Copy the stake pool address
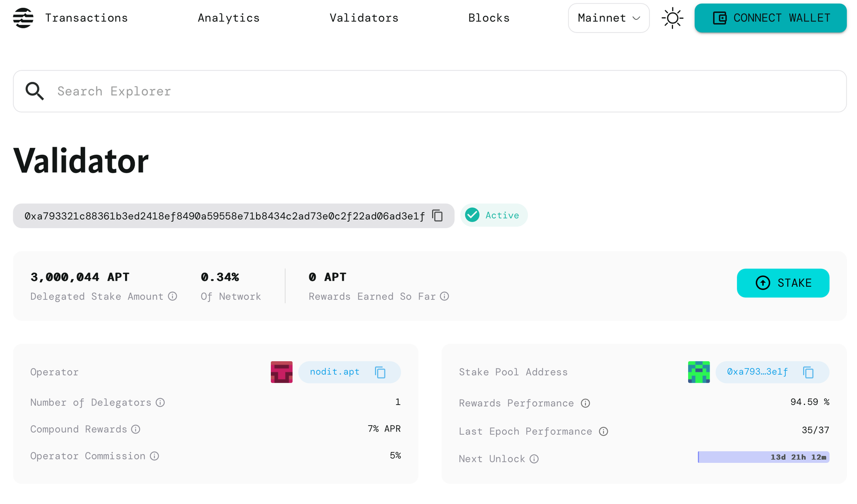 coord(808,372)
